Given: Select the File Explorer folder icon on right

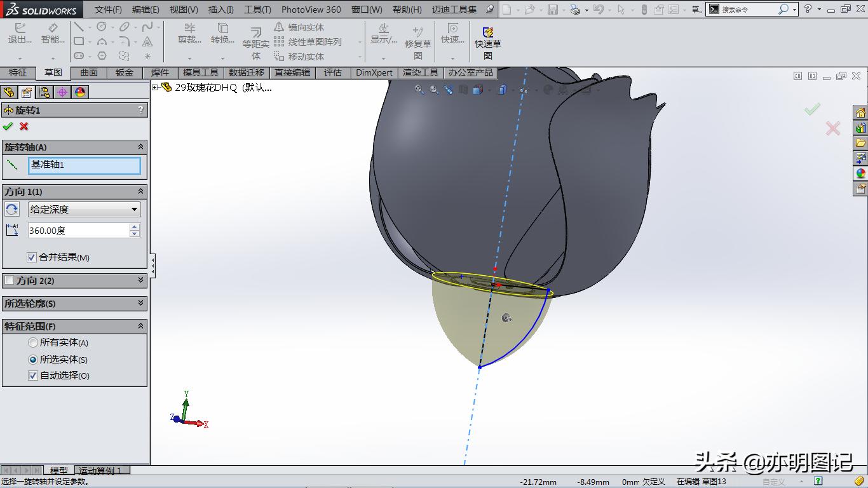Looking at the screenshot, I should pyautogui.click(x=860, y=144).
